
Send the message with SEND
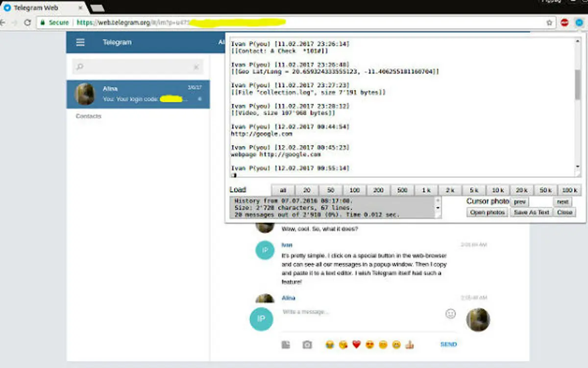(448, 344)
